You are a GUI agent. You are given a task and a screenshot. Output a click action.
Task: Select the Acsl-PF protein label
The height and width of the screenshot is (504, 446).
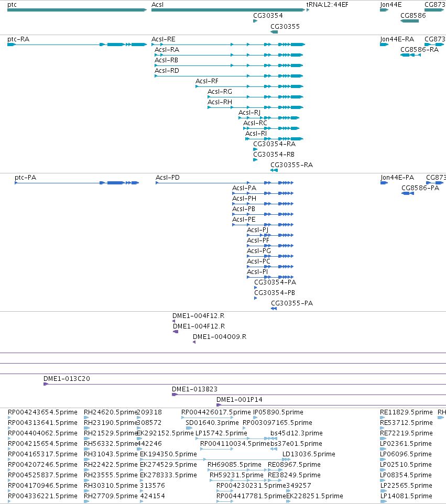[x=258, y=240]
